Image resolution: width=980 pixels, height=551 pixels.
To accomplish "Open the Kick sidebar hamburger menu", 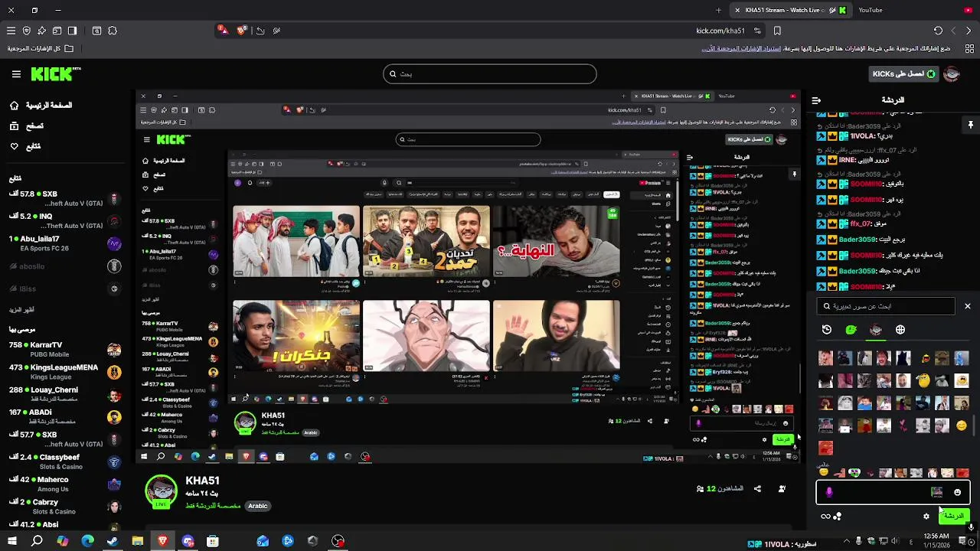I will [x=16, y=74].
